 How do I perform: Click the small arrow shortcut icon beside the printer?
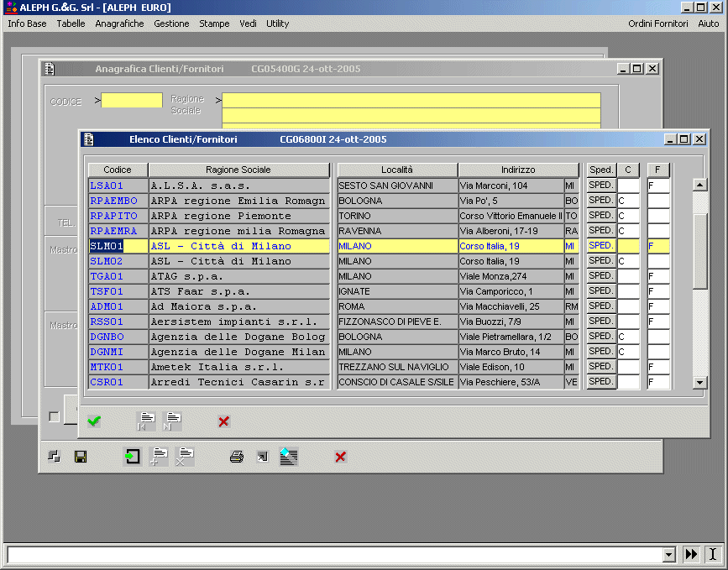click(262, 458)
